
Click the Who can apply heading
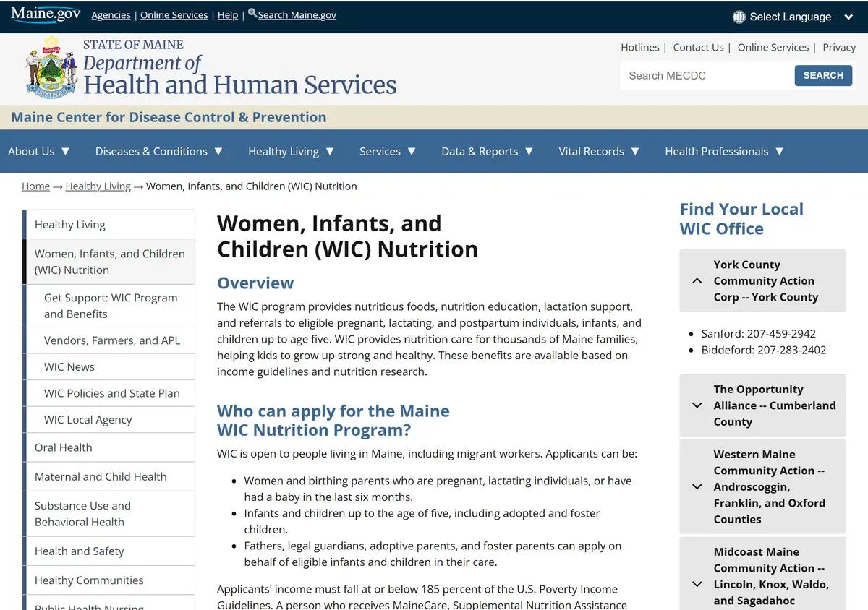333,421
